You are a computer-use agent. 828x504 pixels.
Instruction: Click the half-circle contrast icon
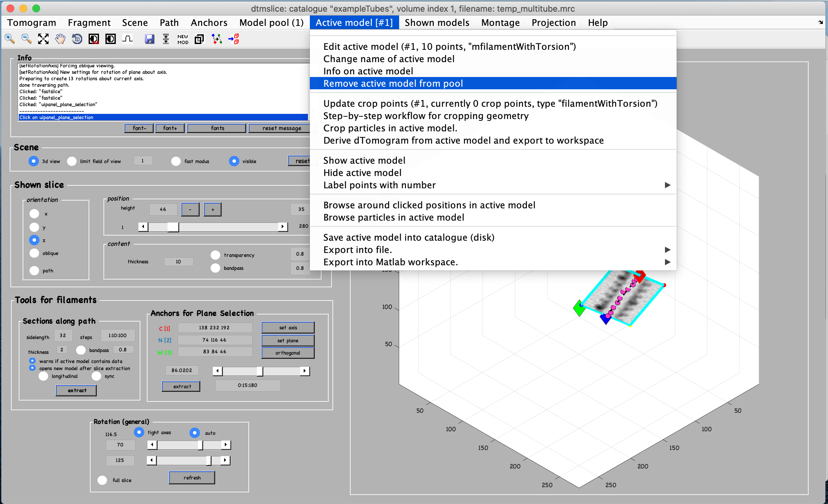click(x=111, y=38)
